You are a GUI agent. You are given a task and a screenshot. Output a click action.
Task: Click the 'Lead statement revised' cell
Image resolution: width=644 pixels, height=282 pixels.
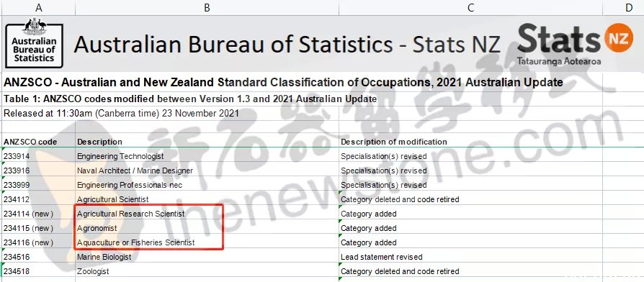[470, 257]
